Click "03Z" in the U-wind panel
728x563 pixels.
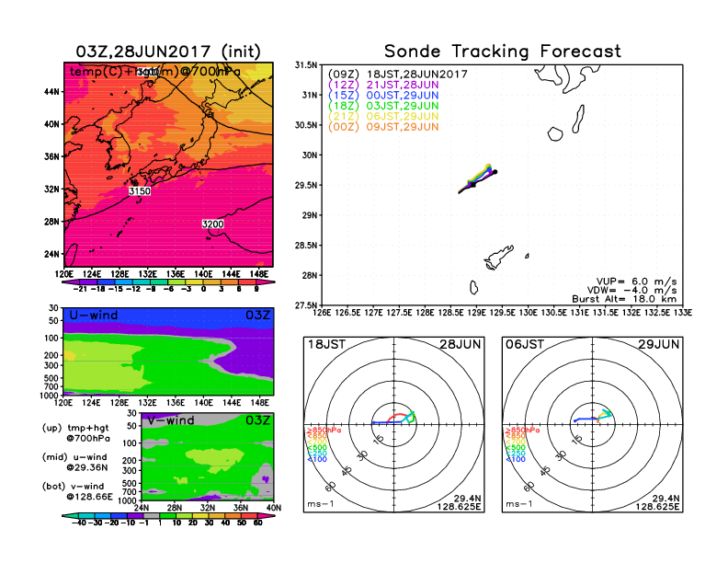[x=258, y=315]
